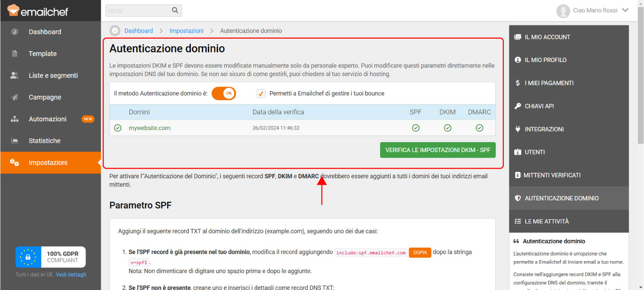Click Vedi dettagli GDPR link

tap(71, 275)
